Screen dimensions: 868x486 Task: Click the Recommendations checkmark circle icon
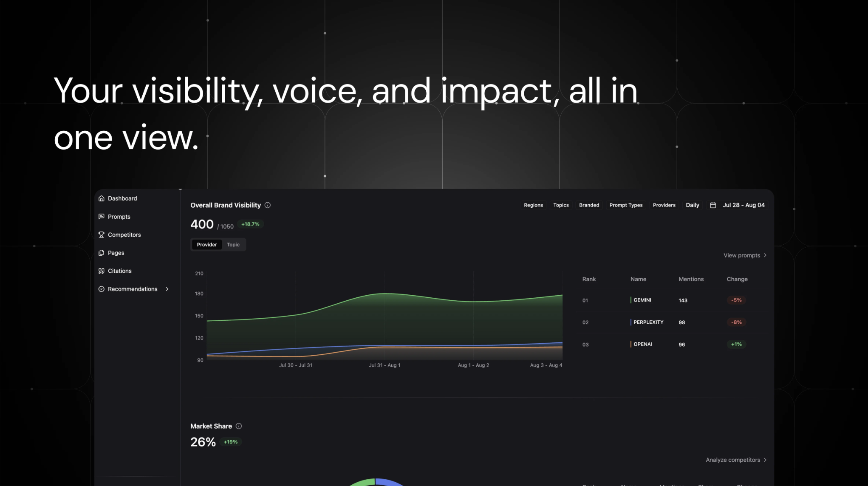101,289
